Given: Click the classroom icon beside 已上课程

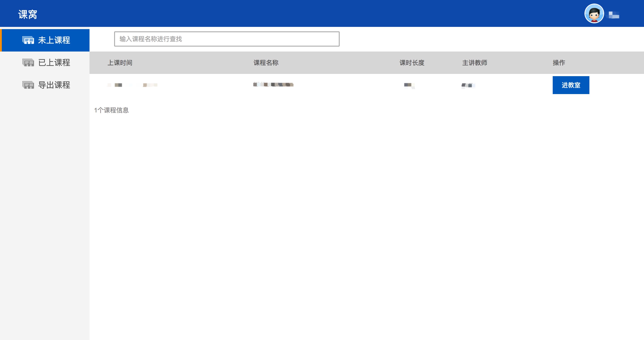Looking at the screenshot, I should click(28, 62).
